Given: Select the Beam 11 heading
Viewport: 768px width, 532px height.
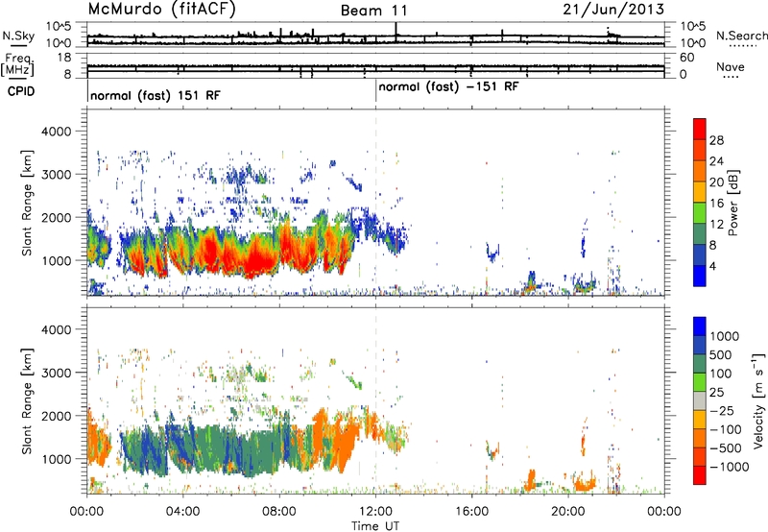Looking at the screenshot, I should point(374,11).
